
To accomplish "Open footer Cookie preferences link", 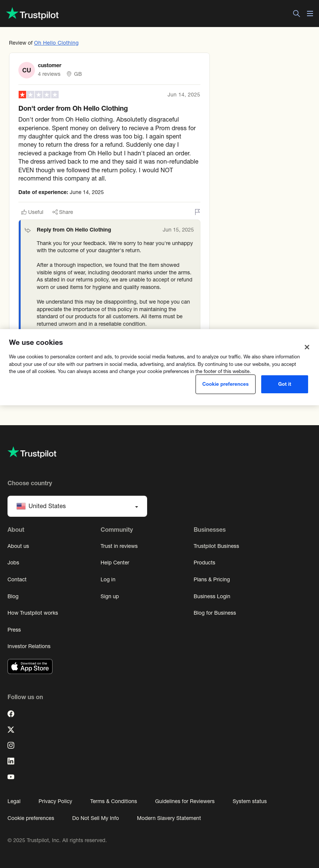I will 31,818.
